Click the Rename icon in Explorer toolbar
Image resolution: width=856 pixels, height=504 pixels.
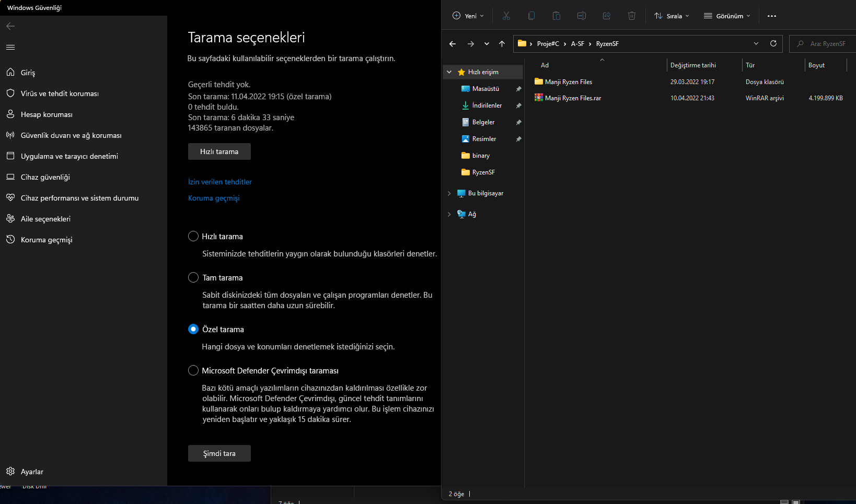pyautogui.click(x=582, y=16)
